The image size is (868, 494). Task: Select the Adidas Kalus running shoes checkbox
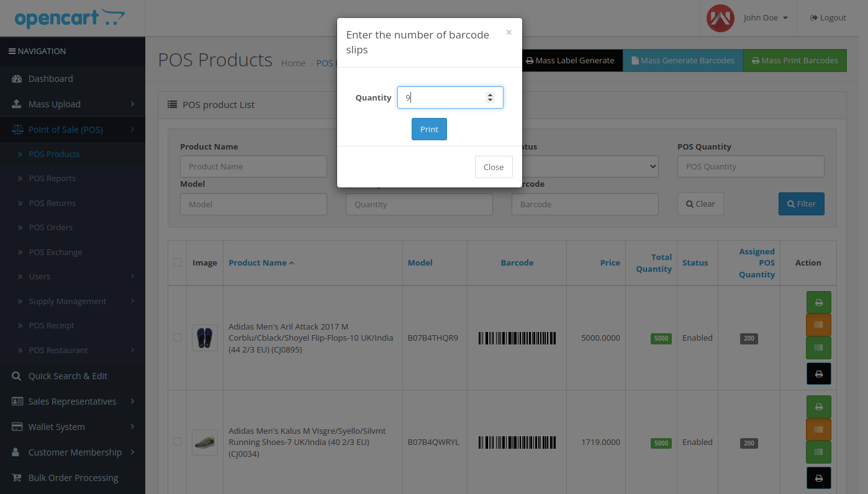[178, 442]
